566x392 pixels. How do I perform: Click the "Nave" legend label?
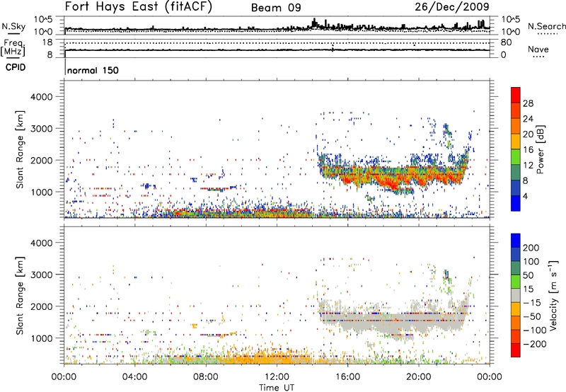[538, 49]
